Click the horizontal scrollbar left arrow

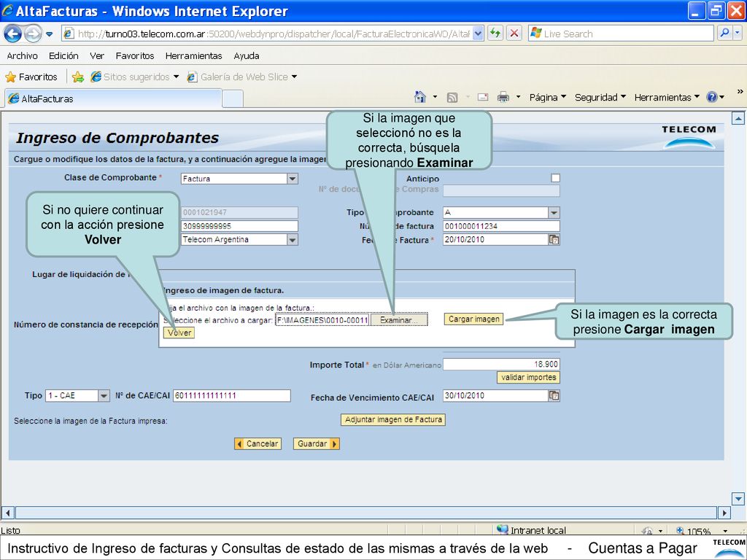pyautogui.click(x=7, y=513)
